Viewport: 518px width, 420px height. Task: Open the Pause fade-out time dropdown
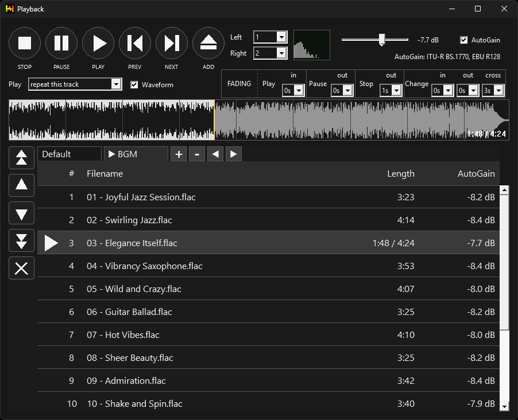pos(342,91)
